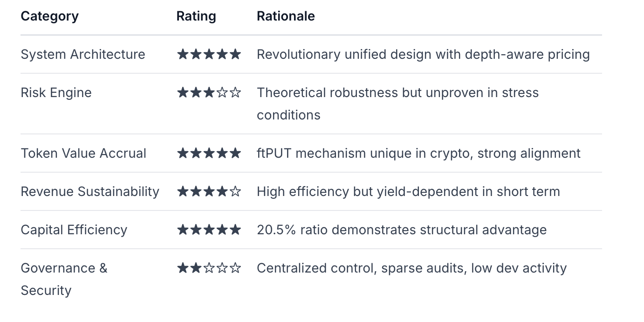Click the Category column header

50,16
